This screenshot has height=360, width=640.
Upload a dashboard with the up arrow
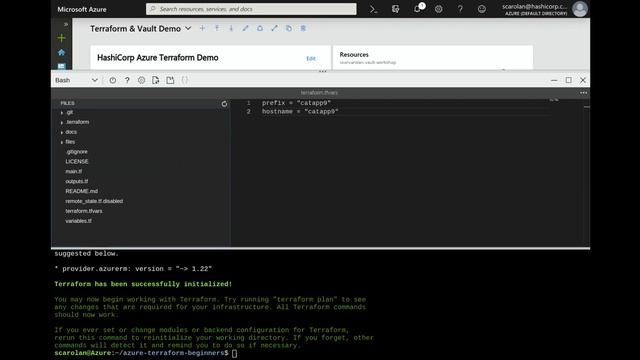coord(217,28)
